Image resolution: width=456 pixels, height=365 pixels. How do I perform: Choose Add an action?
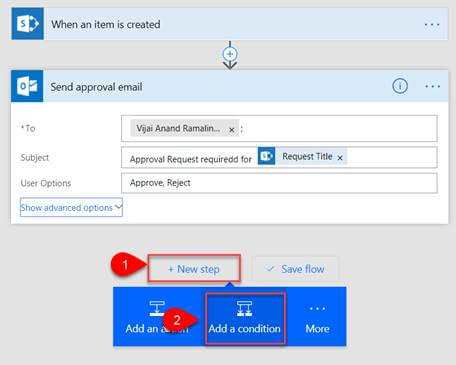tap(157, 317)
